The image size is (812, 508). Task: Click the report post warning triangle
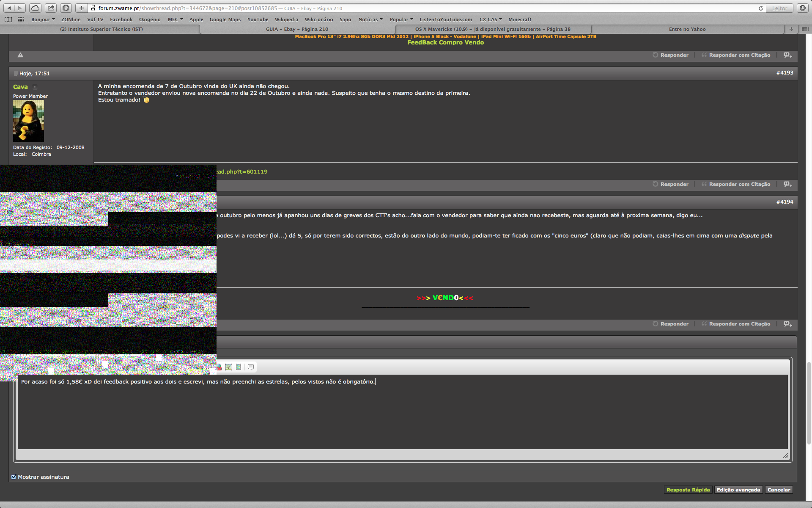(20, 55)
